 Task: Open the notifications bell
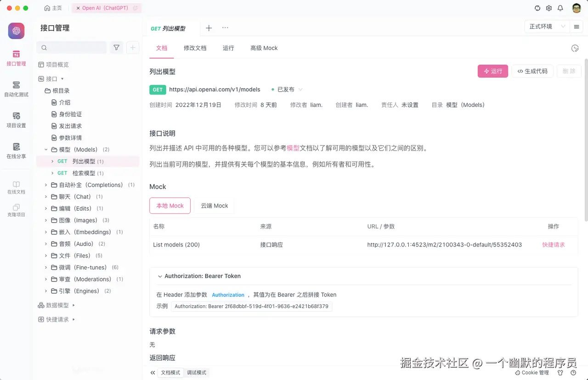tap(560, 8)
